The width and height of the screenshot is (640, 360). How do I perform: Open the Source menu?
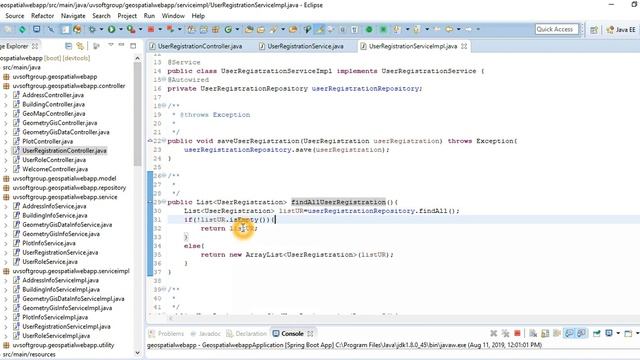[15, 16]
